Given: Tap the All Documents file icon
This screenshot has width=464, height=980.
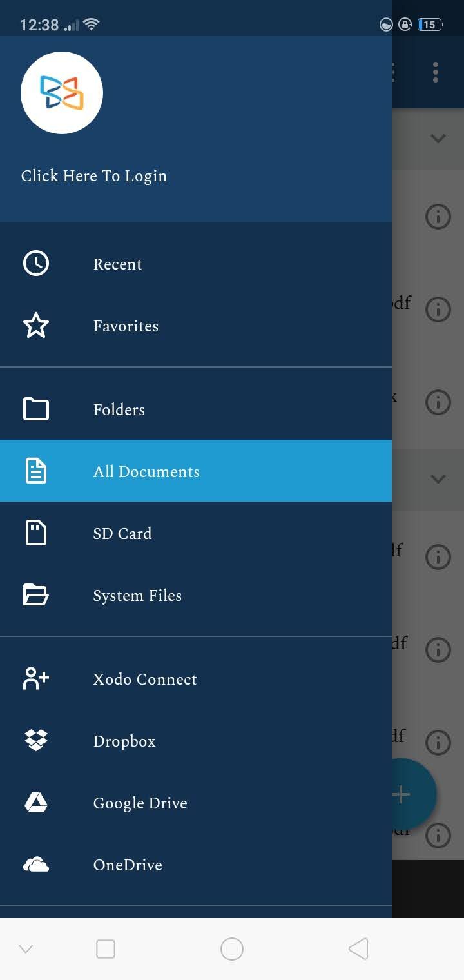Looking at the screenshot, I should (36, 471).
